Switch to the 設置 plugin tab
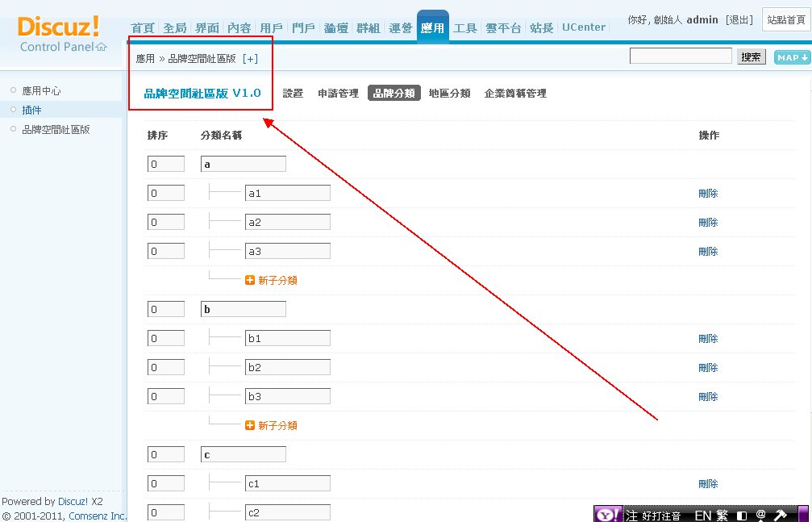 [293, 94]
